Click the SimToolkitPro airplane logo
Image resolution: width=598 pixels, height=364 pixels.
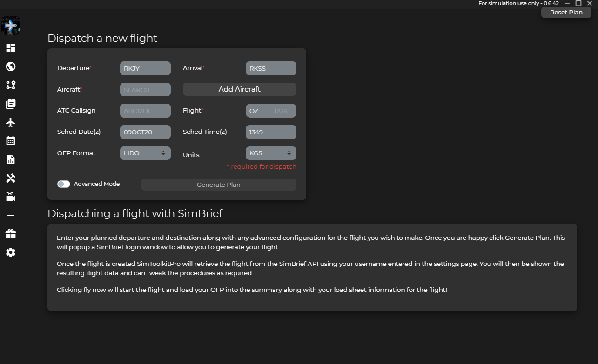10,26
